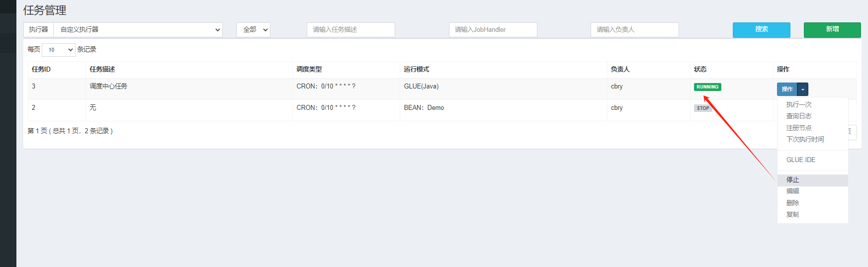Click the 执行器 label addon
This screenshot has height=267, width=868.
click(38, 30)
